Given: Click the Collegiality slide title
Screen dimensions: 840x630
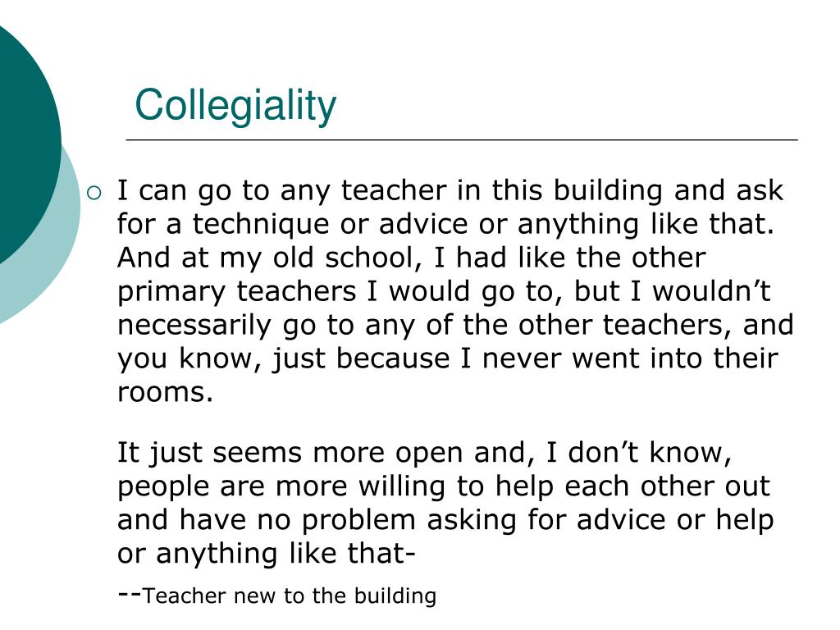Looking at the screenshot, I should click(235, 106).
